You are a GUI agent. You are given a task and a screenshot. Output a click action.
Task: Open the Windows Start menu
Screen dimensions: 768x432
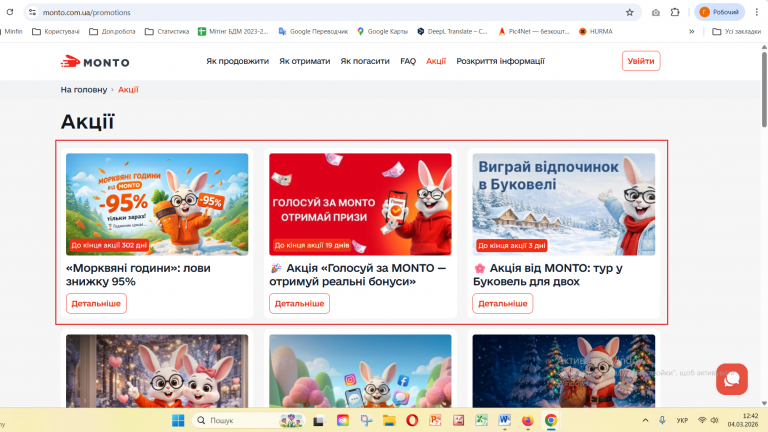(x=178, y=420)
